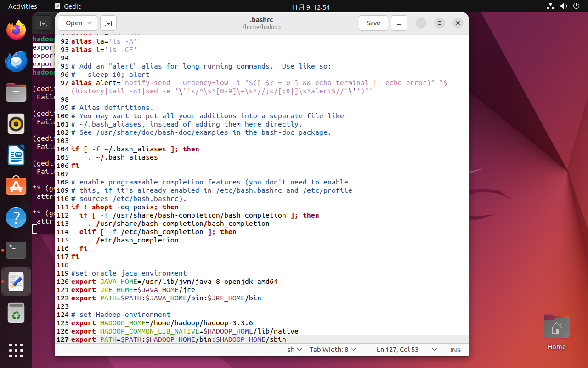Click the .bashrc title in header bar
The height and width of the screenshot is (368, 588).
pos(261,20)
